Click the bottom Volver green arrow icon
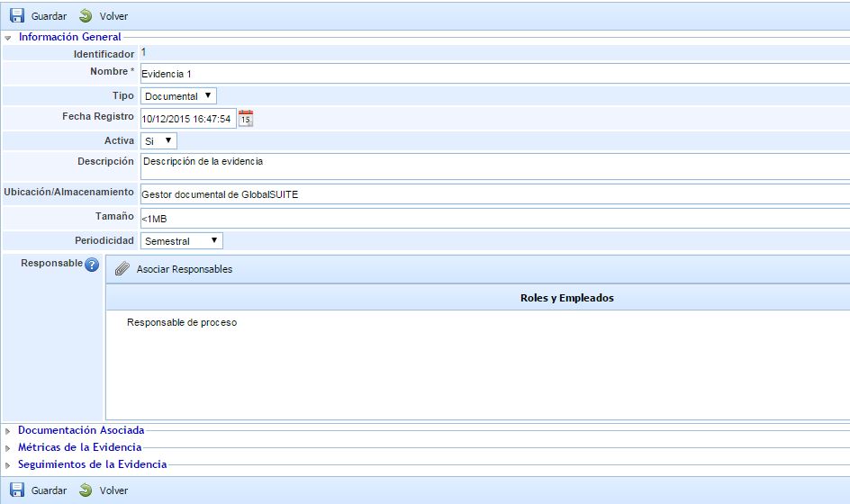Viewport: 850px width, 504px height. pos(86,490)
